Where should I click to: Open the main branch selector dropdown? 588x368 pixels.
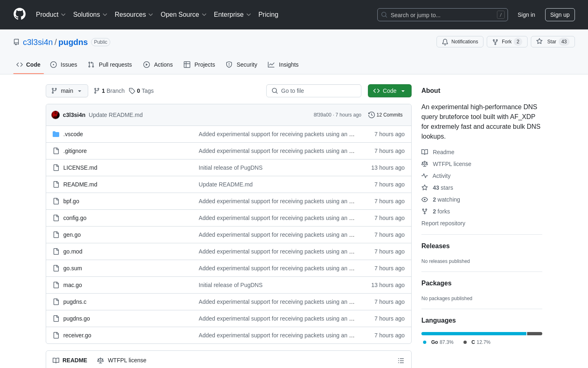click(67, 91)
